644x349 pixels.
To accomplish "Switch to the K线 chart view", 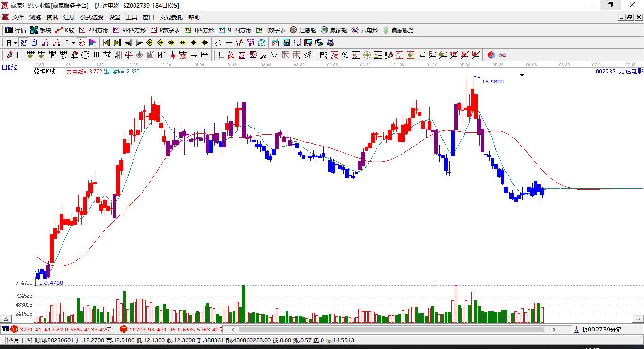I will [x=65, y=30].
